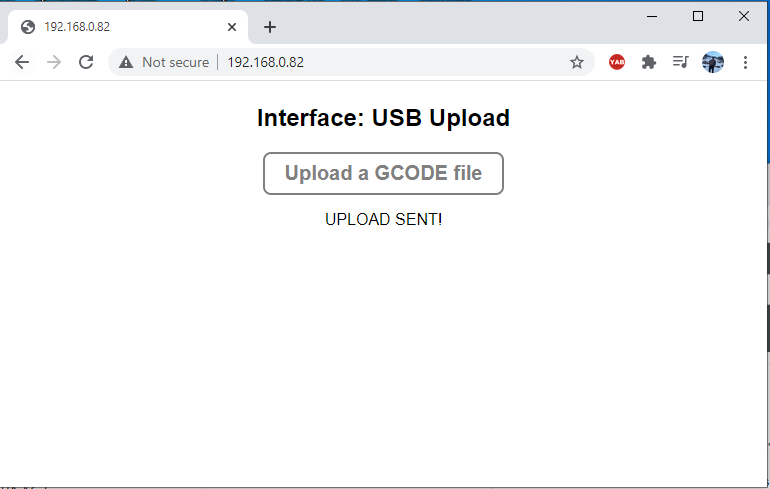Screen dimensions: 770x489
Task: Go back using the browser back arrow
Action: pos(22,62)
